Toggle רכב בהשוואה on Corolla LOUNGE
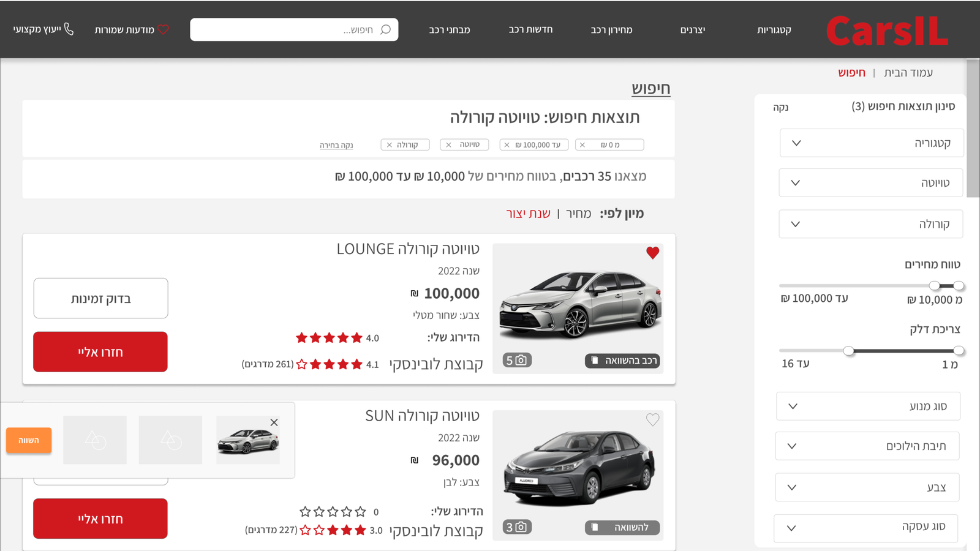Viewport: 980px width, 551px height. pos(622,361)
